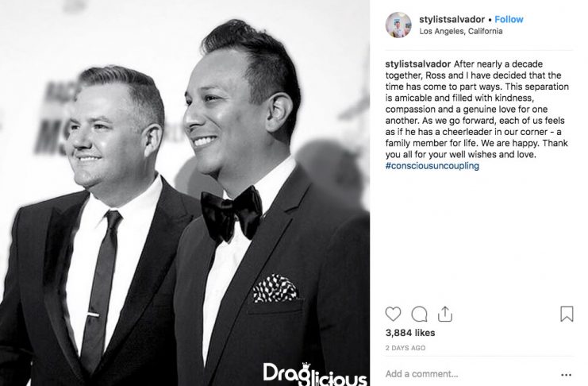This screenshot has width=588, height=386.
Task: View the 3,884 likes list
Action: point(410,333)
